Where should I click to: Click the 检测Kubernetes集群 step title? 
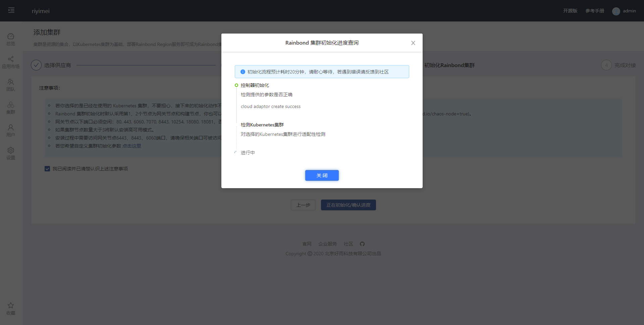pos(262,125)
